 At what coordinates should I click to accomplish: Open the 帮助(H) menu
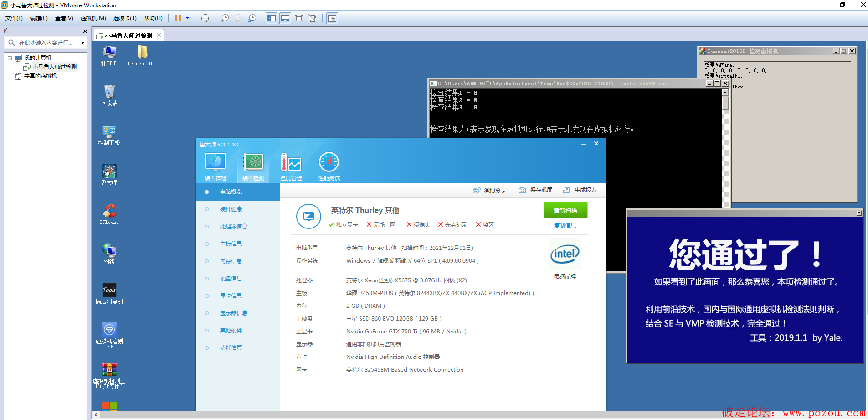153,18
